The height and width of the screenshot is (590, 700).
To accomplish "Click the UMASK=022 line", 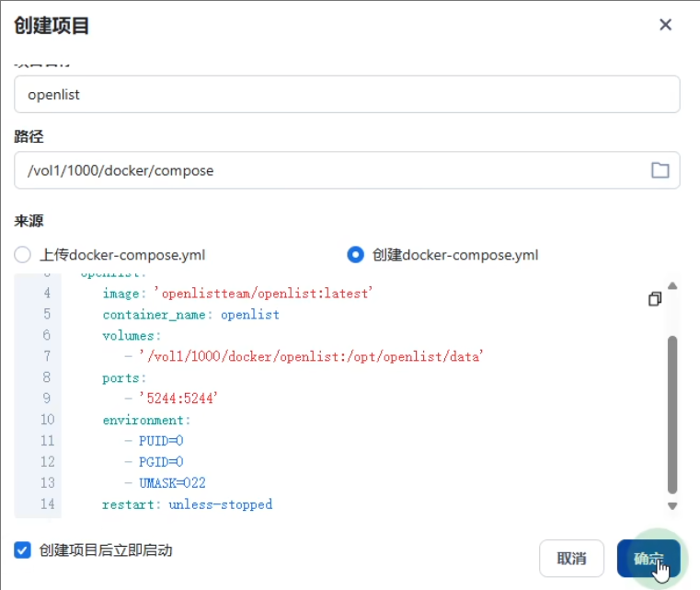I will coord(172,483).
